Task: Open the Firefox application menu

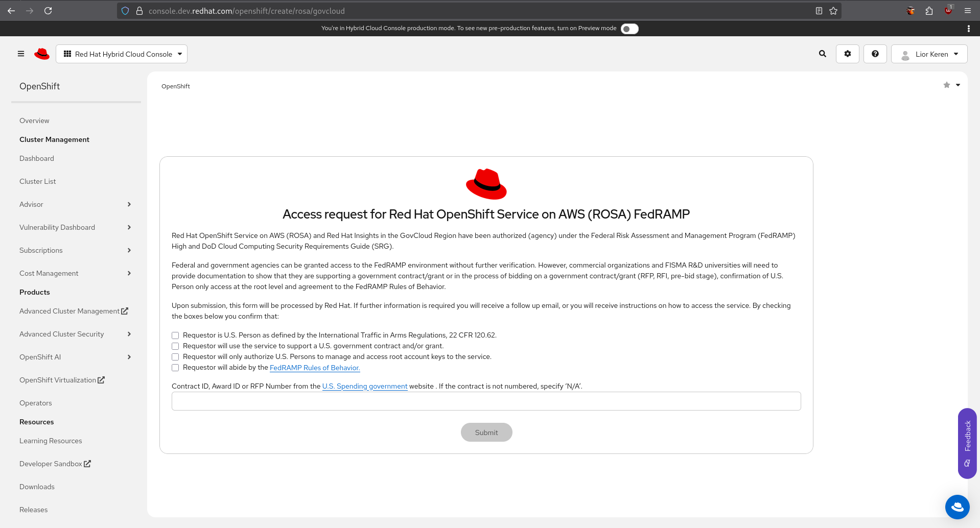Action: 968,11
